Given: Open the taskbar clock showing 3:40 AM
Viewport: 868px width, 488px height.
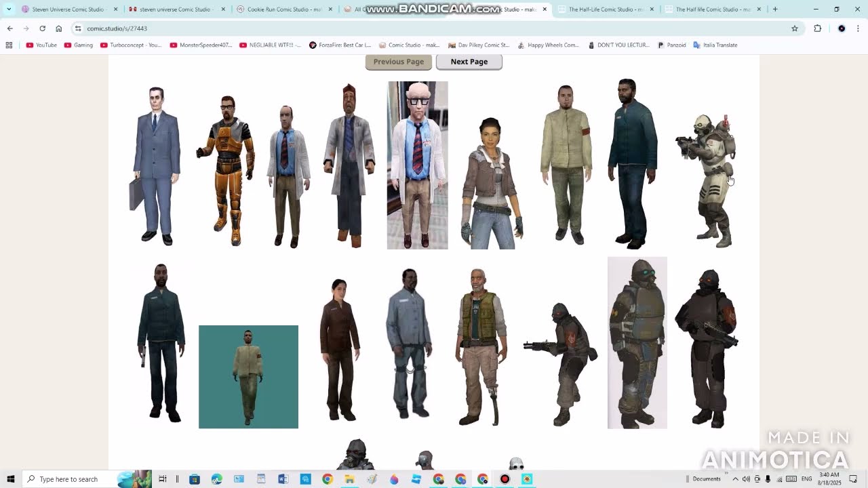Looking at the screenshot, I should [x=829, y=479].
